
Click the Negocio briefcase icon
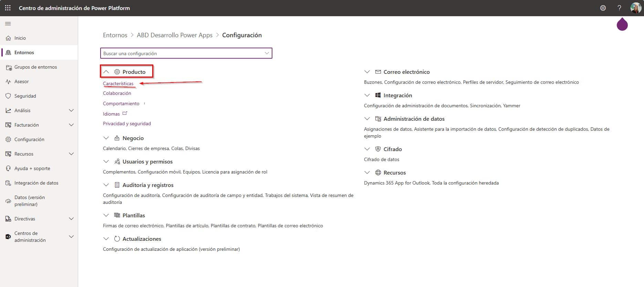(117, 138)
